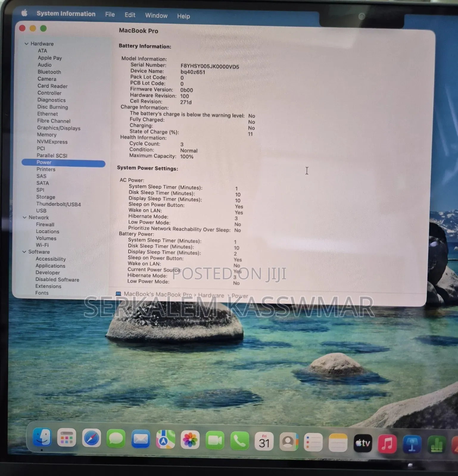Open Numbers from the Dock

(x=437, y=445)
